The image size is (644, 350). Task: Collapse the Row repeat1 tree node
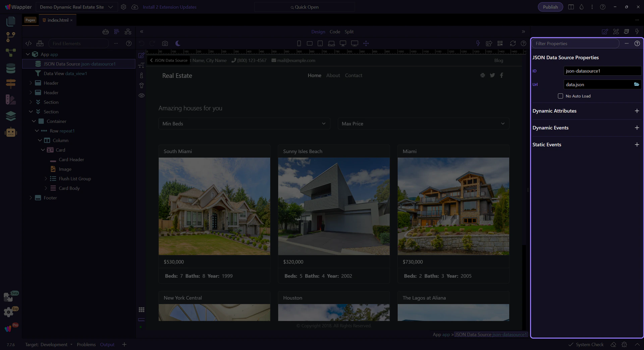(x=37, y=131)
